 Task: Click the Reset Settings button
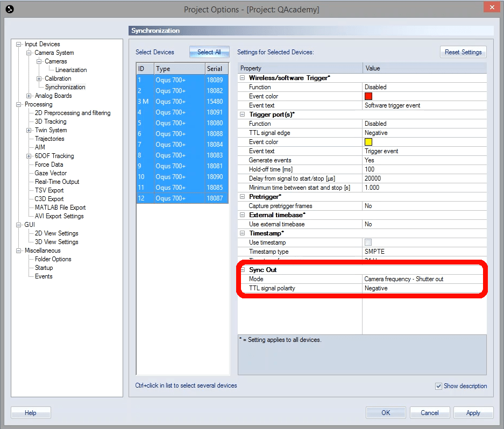pyautogui.click(x=463, y=52)
